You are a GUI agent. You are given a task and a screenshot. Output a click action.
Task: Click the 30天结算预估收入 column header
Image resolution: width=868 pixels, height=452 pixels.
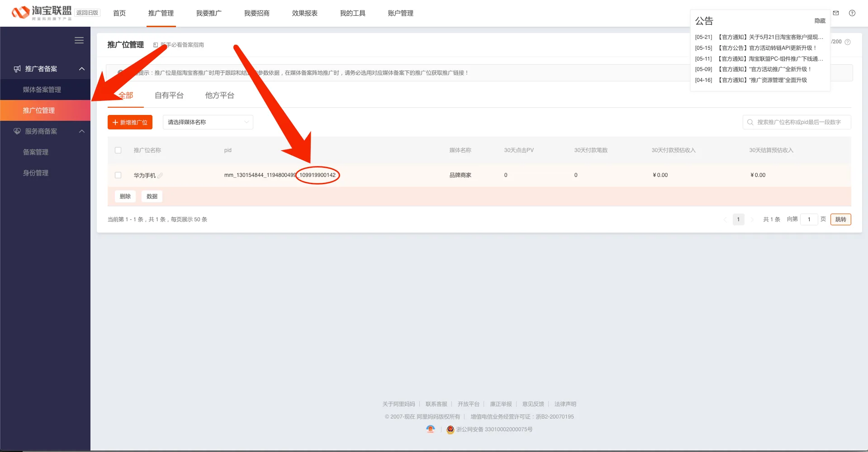pyautogui.click(x=771, y=150)
